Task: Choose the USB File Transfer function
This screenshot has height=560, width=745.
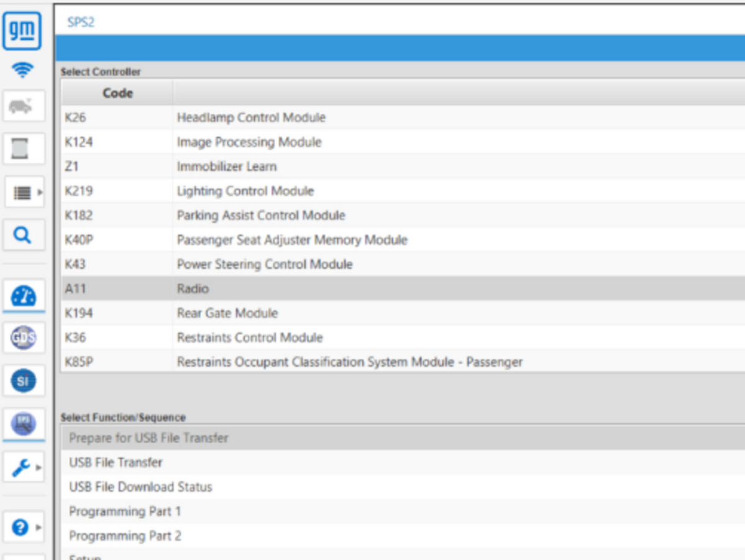Action: click(x=403, y=462)
